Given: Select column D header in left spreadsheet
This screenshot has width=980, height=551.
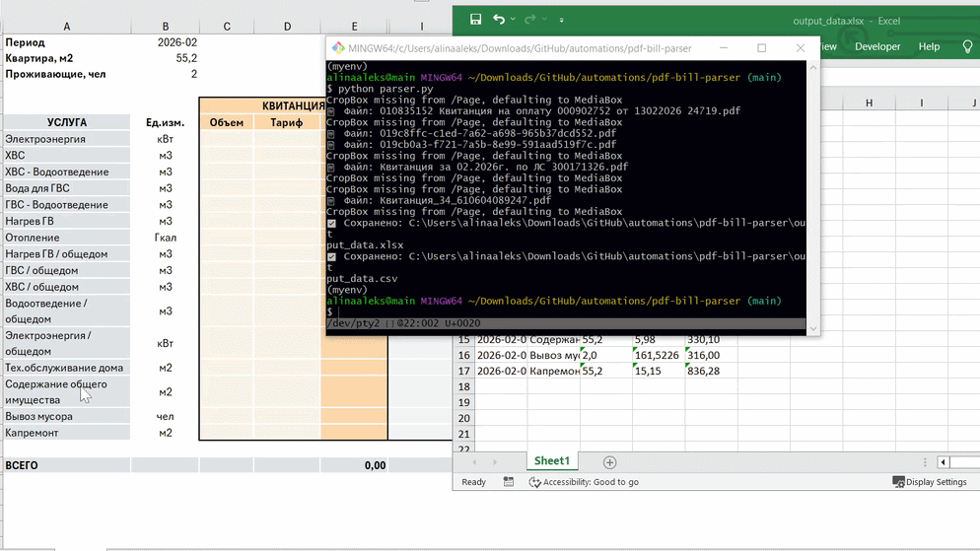Looking at the screenshot, I should [x=287, y=27].
